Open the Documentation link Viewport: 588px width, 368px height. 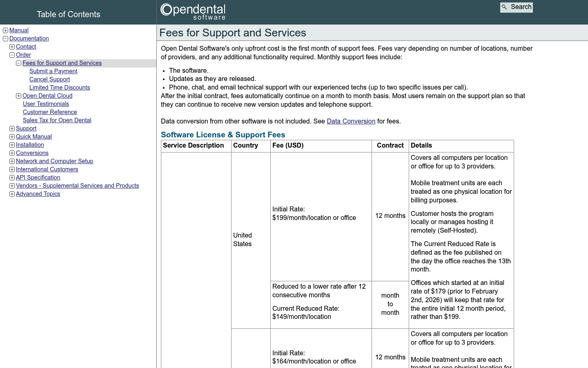pyautogui.click(x=29, y=38)
